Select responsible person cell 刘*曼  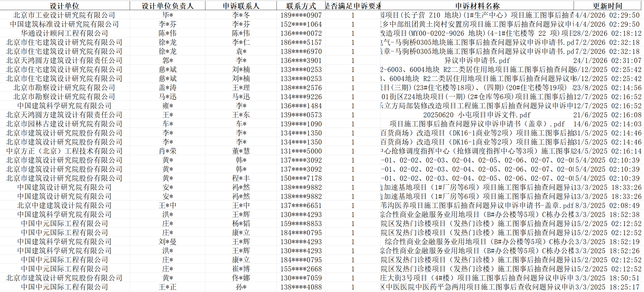[167, 242]
